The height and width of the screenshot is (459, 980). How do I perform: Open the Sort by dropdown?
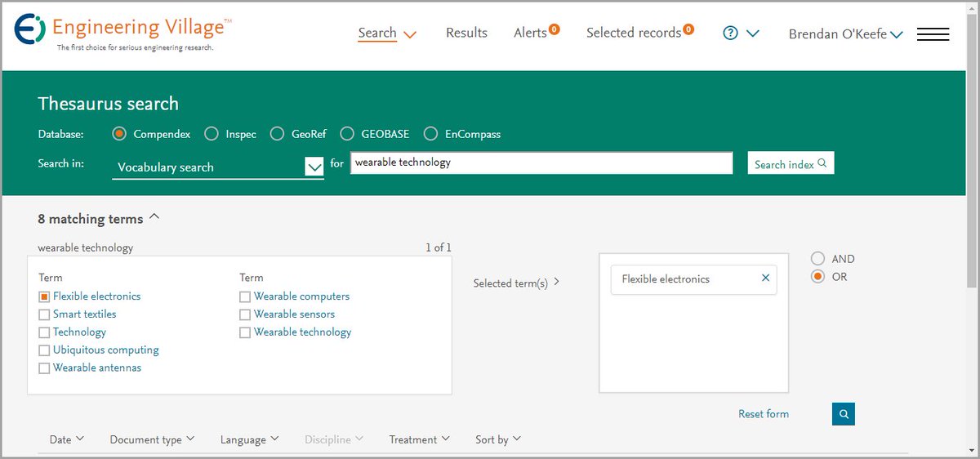pyautogui.click(x=498, y=439)
